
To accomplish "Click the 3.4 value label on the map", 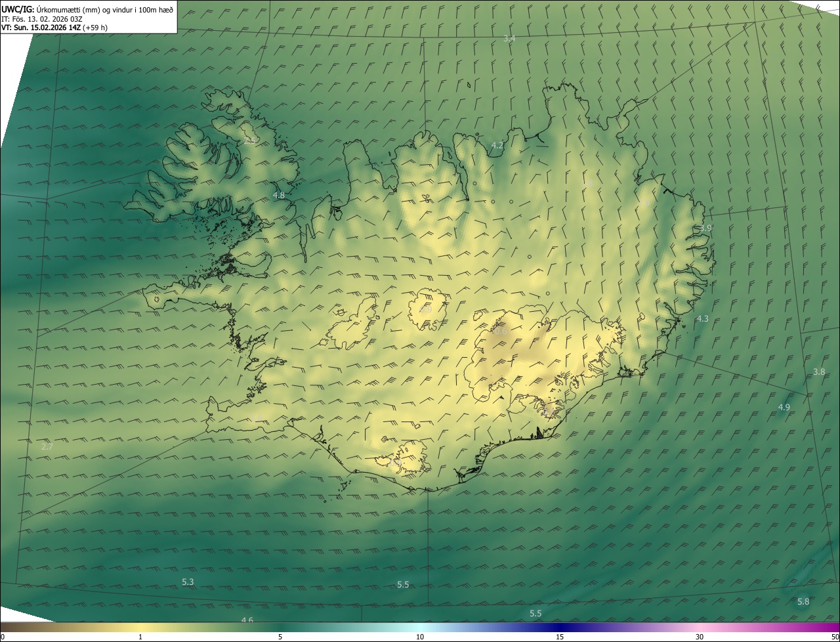I will pyautogui.click(x=509, y=39).
